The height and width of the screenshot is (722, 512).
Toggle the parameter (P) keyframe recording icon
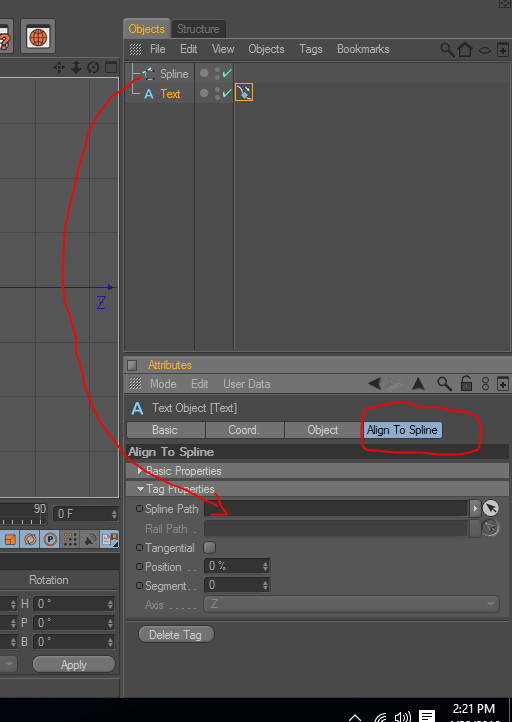coord(50,539)
